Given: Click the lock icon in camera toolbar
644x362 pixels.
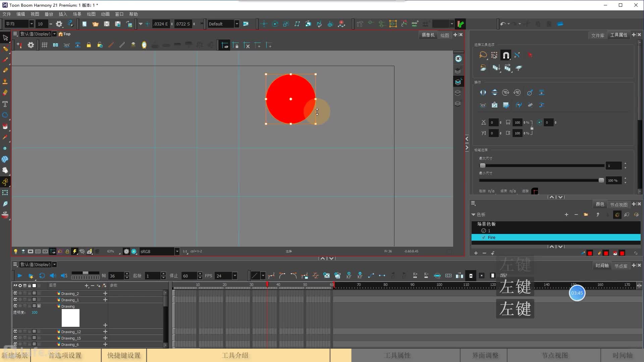Looking at the screenshot, I should (89, 45).
